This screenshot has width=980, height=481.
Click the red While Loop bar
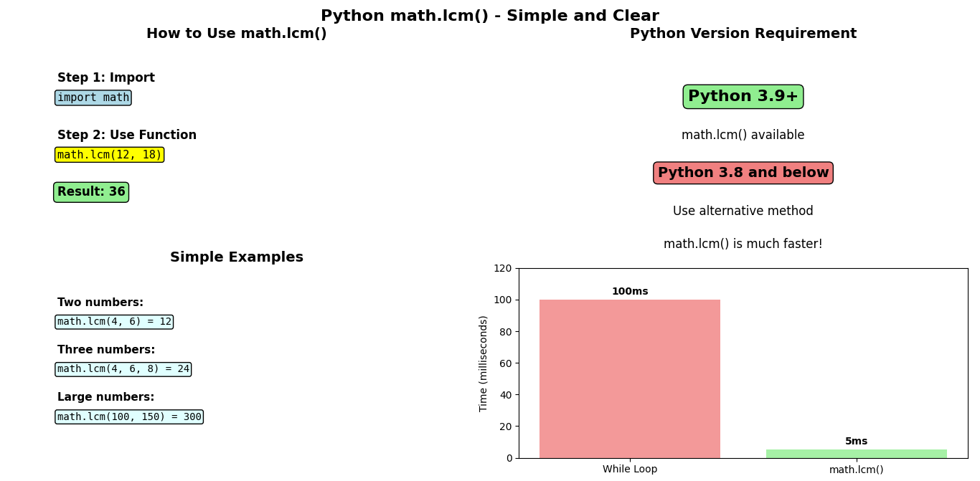pyautogui.click(x=630, y=378)
